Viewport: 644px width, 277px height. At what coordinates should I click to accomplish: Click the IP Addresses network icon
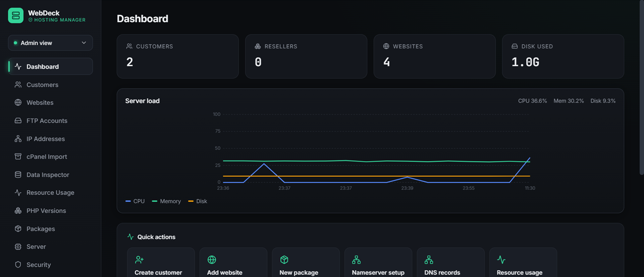coord(18,138)
